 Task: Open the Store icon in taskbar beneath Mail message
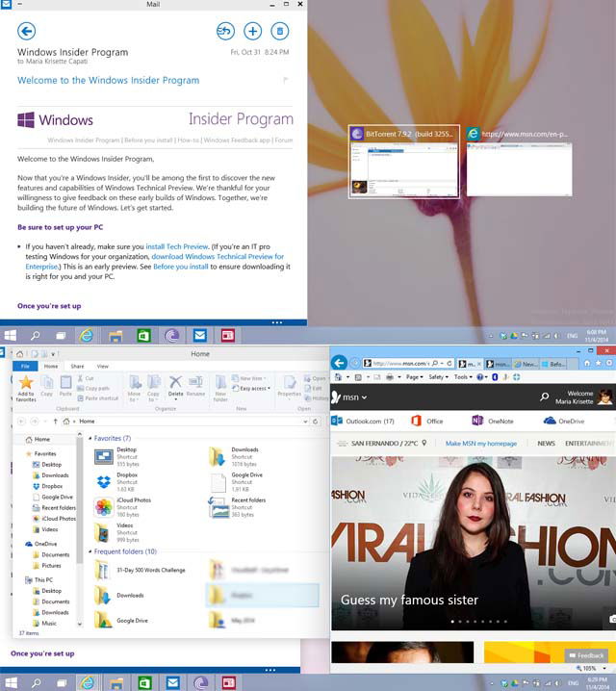click(143, 336)
